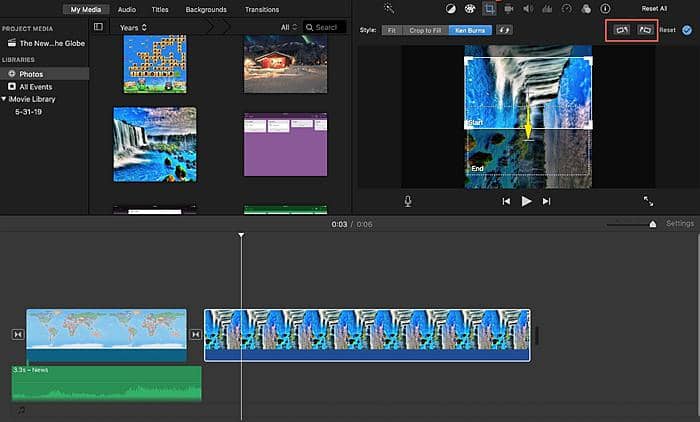The height and width of the screenshot is (422, 700).
Task: Select the world map clip in timeline
Action: (106, 335)
